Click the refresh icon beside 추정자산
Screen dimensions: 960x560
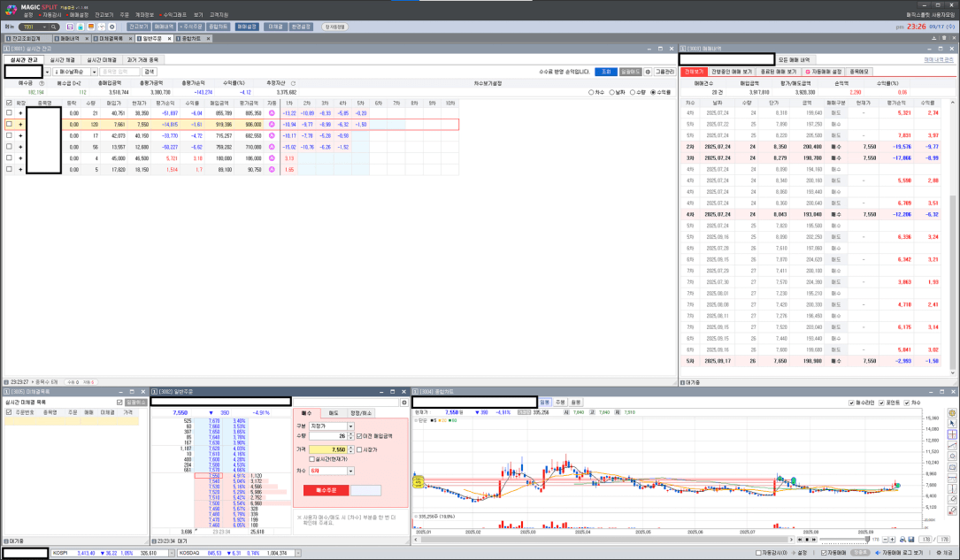click(x=293, y=83)
